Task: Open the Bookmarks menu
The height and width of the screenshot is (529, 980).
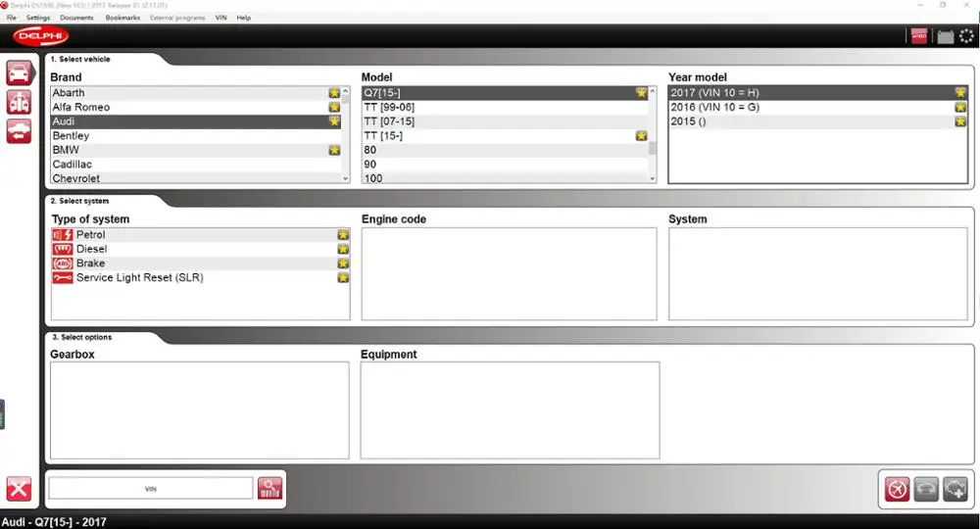Action: pos(122,18)
